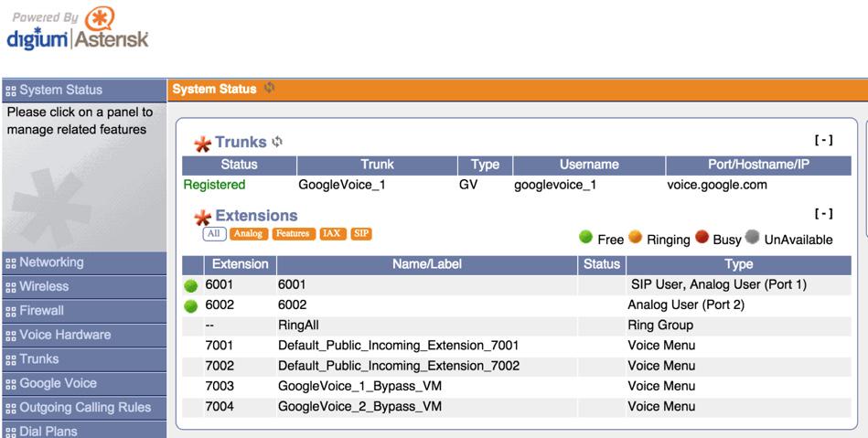
Task: Click the trunk Type column header
Action: tap(485, 165)
